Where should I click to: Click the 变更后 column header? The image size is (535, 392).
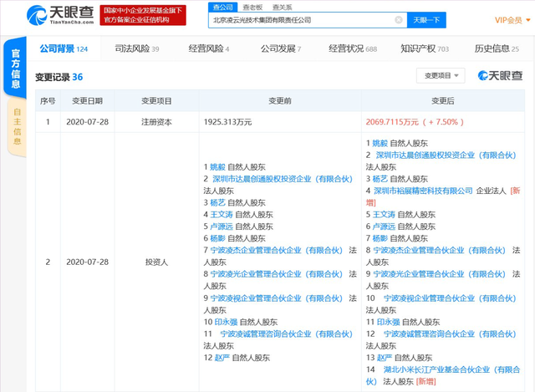point(443,100)
